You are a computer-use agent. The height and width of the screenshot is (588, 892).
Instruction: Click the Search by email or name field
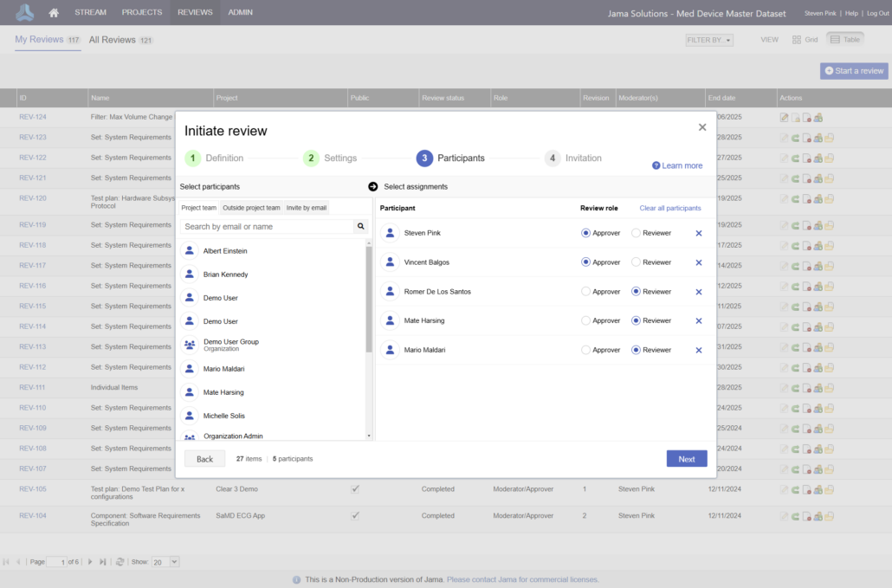point(267,227)
